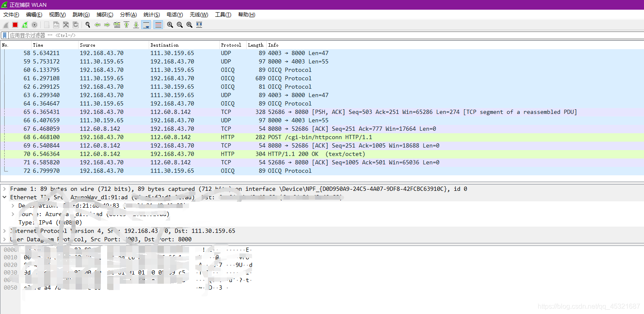Expand Internet Protocol Version 4 node
Screen dimensions: 644x314
[x=5, y=231]
